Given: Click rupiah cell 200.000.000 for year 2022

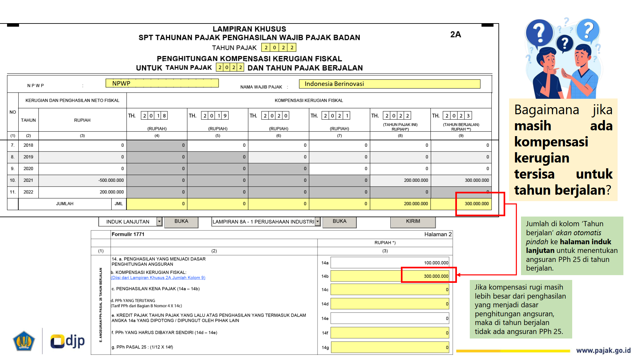Looking at the screenshot, I should point(82,192).
